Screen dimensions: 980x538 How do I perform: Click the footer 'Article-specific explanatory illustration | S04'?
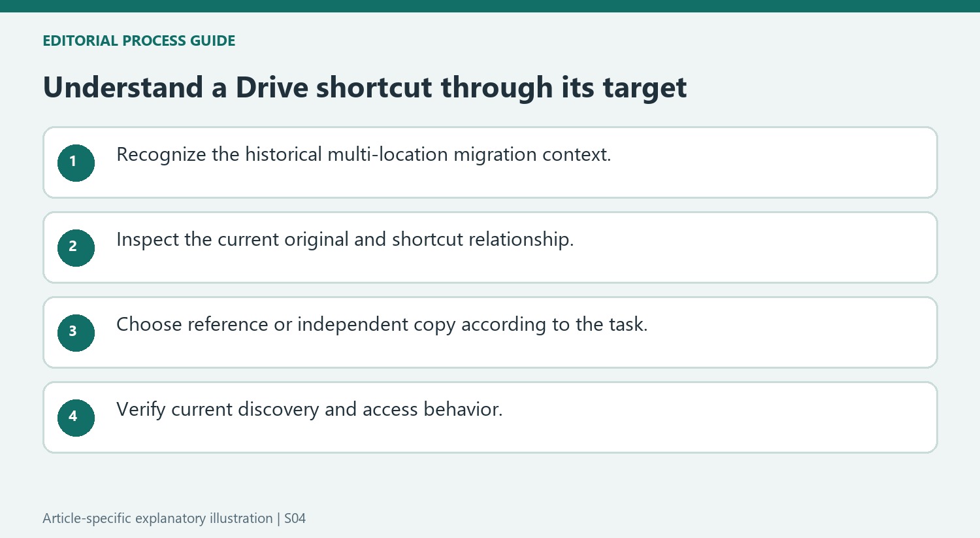[174, 518]
